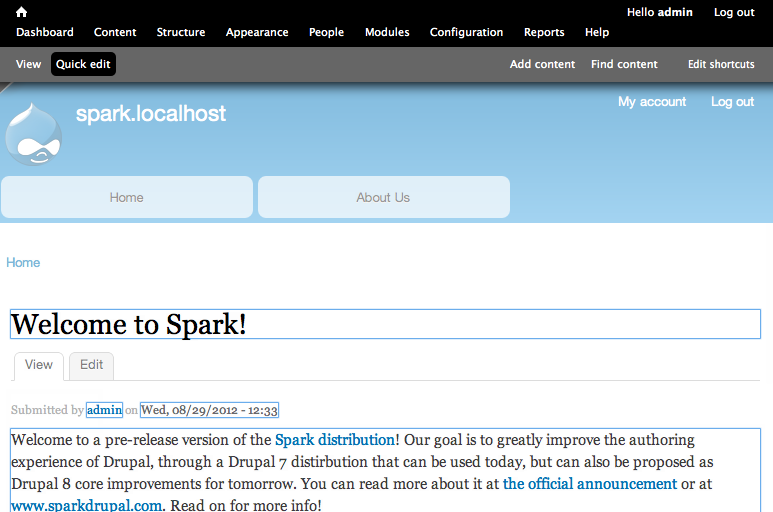
Task: Open the People admin menu
Action: (x=326, y=32)
